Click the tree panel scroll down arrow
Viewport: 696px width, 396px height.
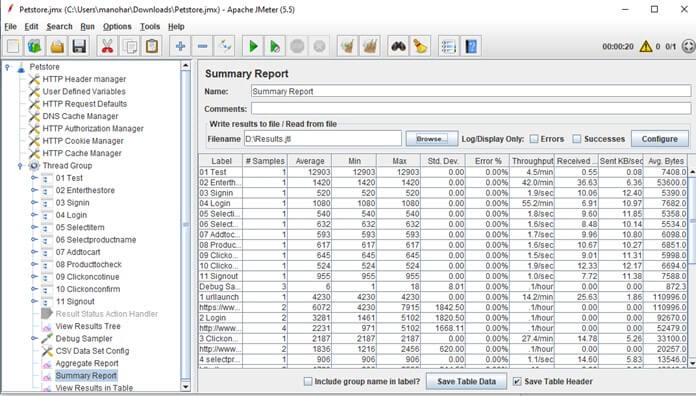click(x=186, y=387)
